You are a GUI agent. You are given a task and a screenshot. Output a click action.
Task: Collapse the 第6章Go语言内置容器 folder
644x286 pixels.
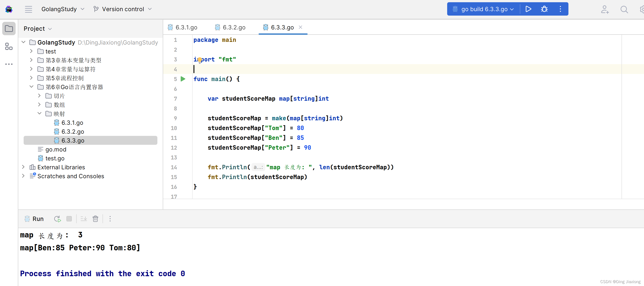tap(31, 87)
